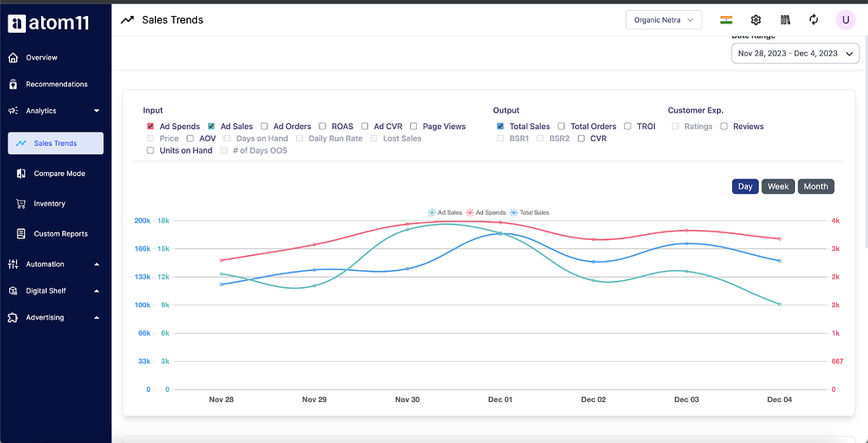
Task: Click the library books icon
Action: pos(784,20)
